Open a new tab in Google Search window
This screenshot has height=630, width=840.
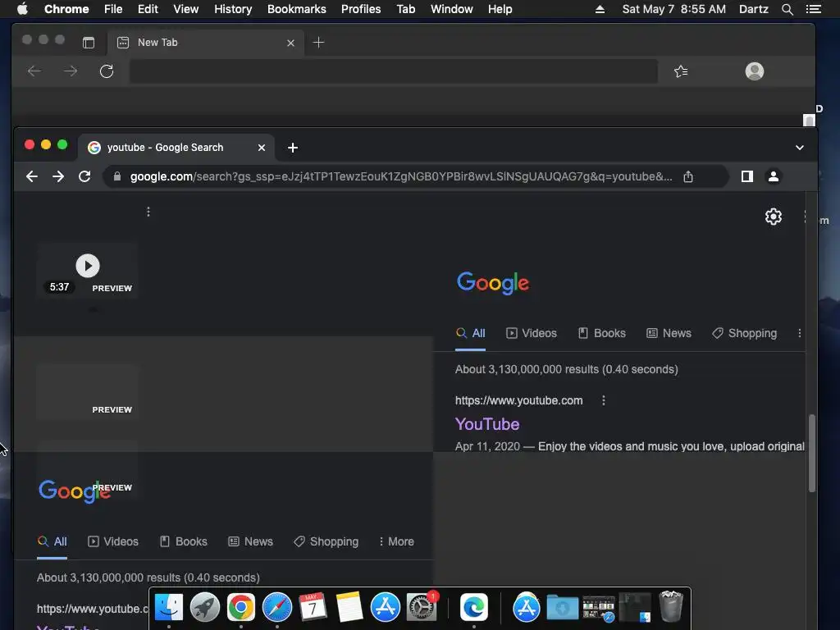[293, 148]
